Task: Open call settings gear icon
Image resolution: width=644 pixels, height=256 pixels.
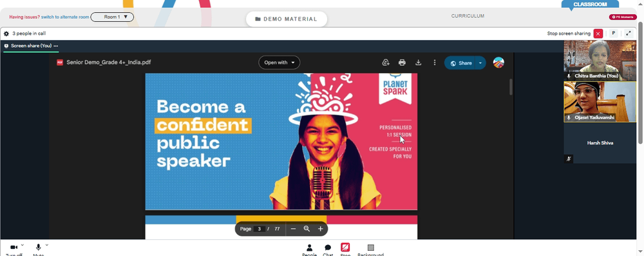Action: (x=6, y=34)
